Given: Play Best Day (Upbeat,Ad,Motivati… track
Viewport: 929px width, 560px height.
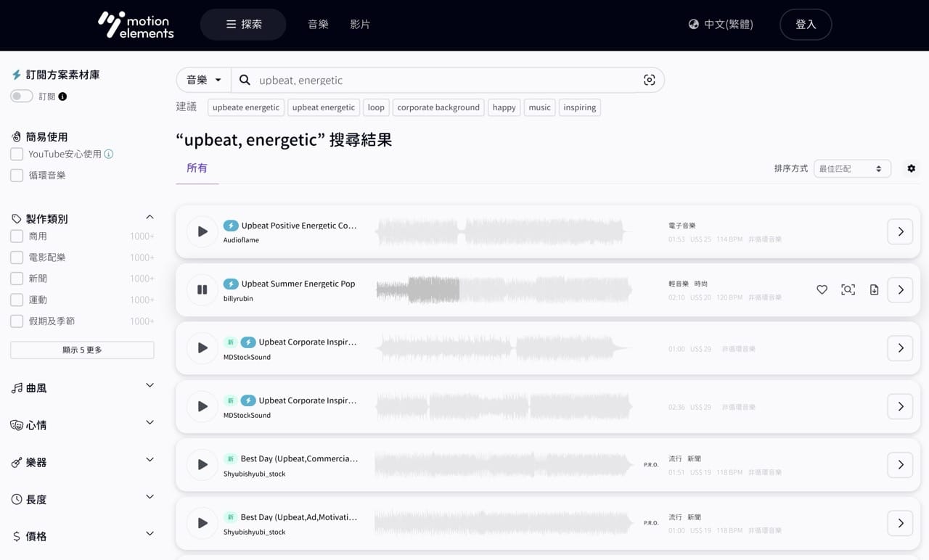Looking at the screenshot, I should (202, 523).
